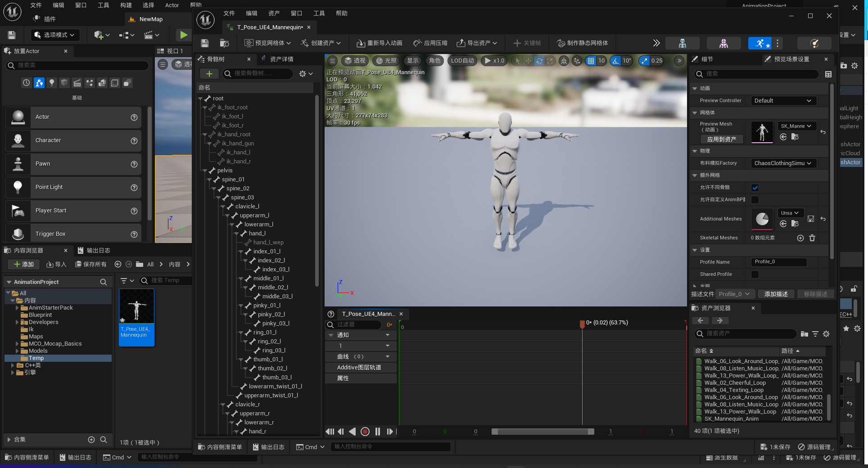Collapse the pelvis bone in the skeleton tree
Screen dimensions: 868x468
(206, 171)
